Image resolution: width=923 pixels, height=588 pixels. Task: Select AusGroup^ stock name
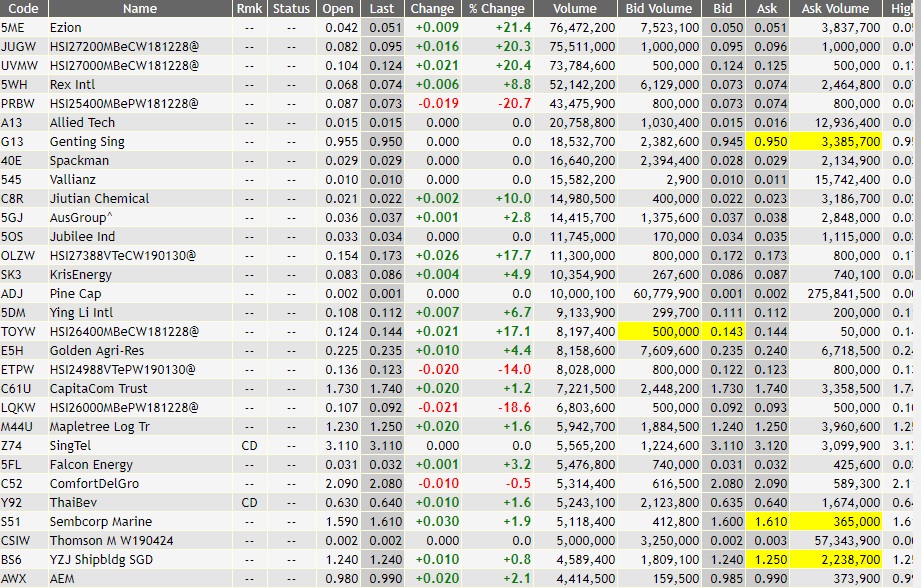pyautogui.click(x=81, y=218)
